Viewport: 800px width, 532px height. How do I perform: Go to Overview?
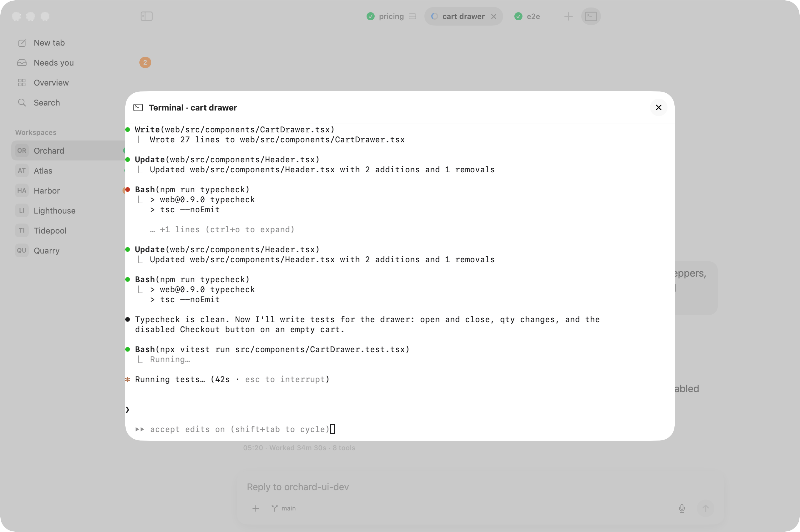coord(51,83)
